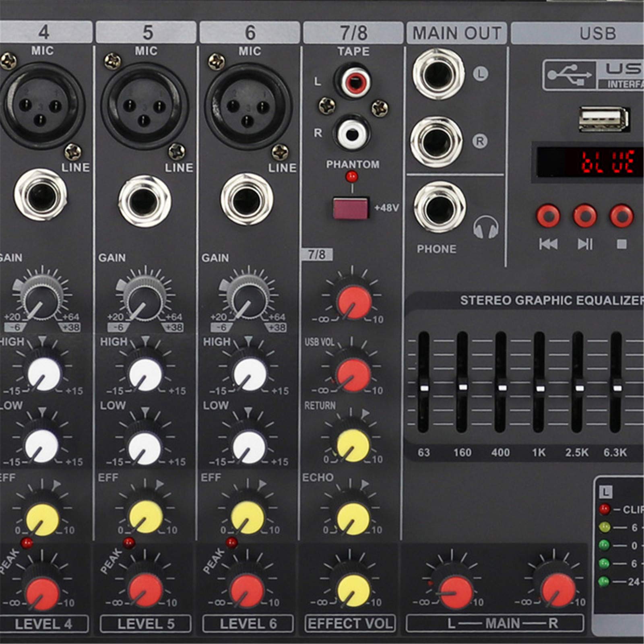
Task: Click the white TAPE R RCA jack
Action: [x=353, y=134]
